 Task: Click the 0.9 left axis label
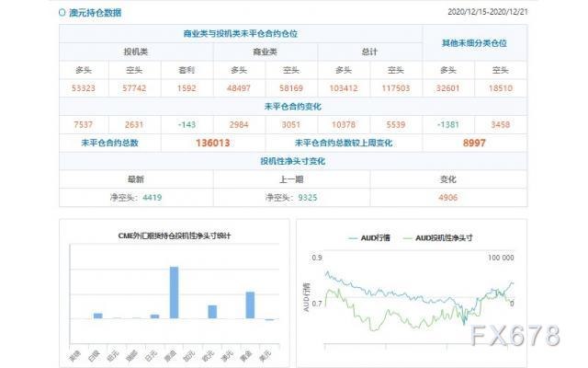tap(317, 258)
